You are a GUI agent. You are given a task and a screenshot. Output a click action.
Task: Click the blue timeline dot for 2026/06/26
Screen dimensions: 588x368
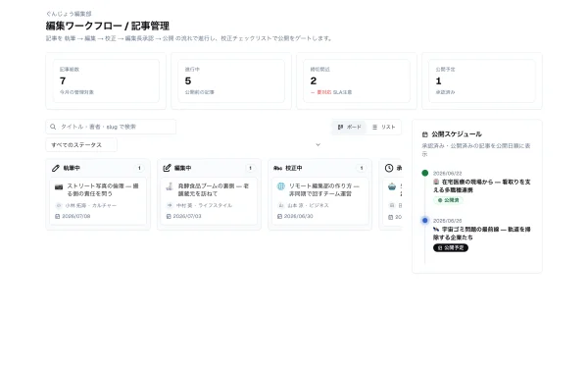[425, 221]
